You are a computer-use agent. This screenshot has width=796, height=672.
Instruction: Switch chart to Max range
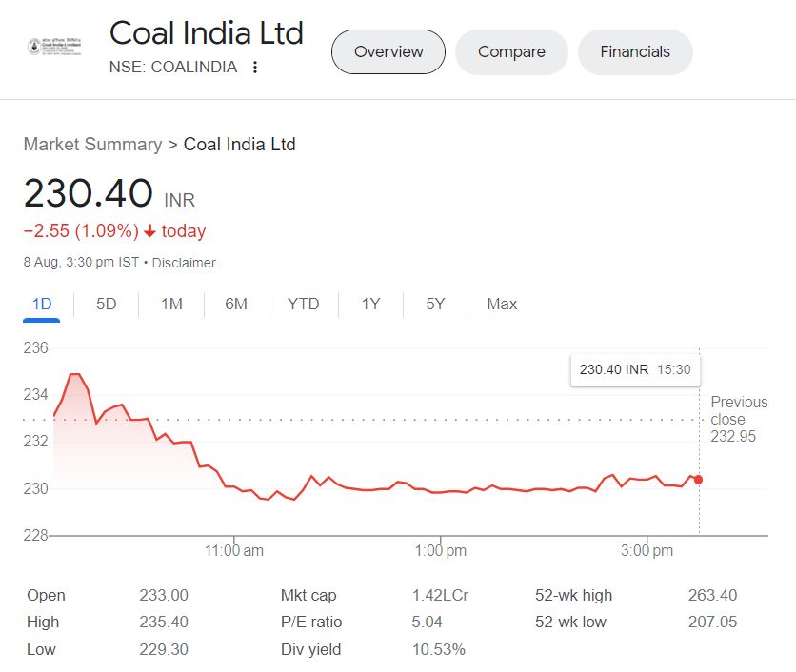pos(502,305)
